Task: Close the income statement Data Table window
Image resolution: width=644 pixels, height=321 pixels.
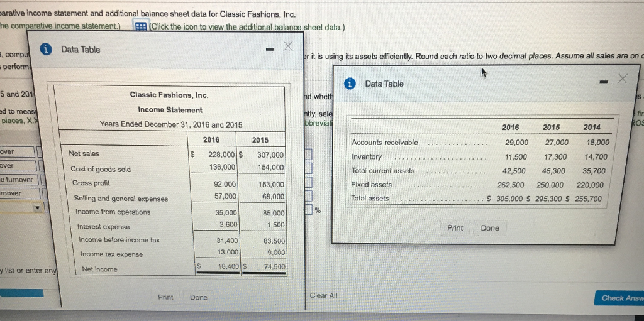Action: (x=288, y=46)
